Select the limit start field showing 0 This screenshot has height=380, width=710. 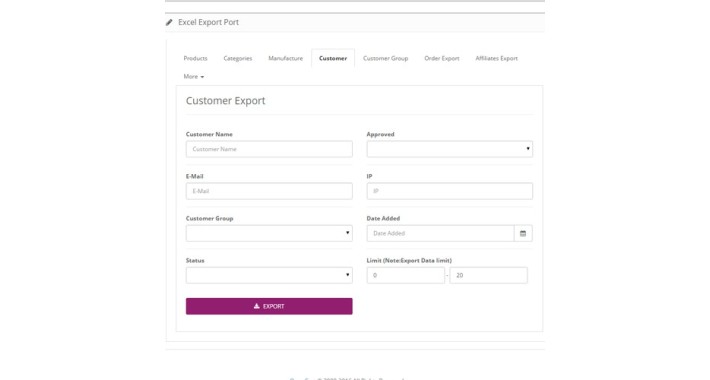pyautogui.click(x=406, y=275)
